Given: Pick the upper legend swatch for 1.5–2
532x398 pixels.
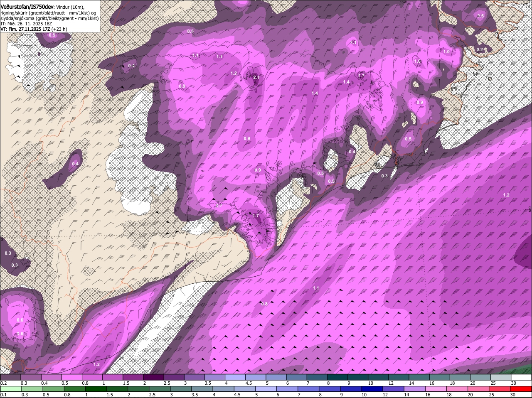Looking at the screenshot, I should [133, 377].
